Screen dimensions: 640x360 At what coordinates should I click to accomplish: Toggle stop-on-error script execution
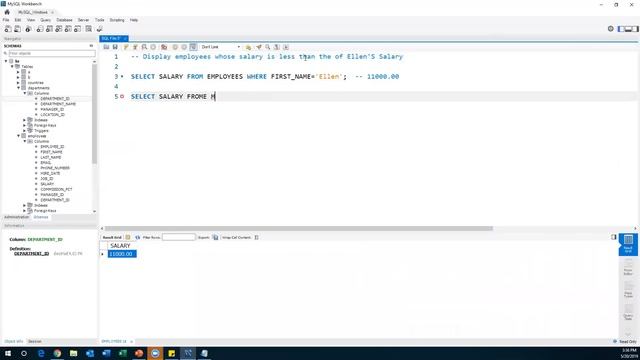tap(164, 47)
